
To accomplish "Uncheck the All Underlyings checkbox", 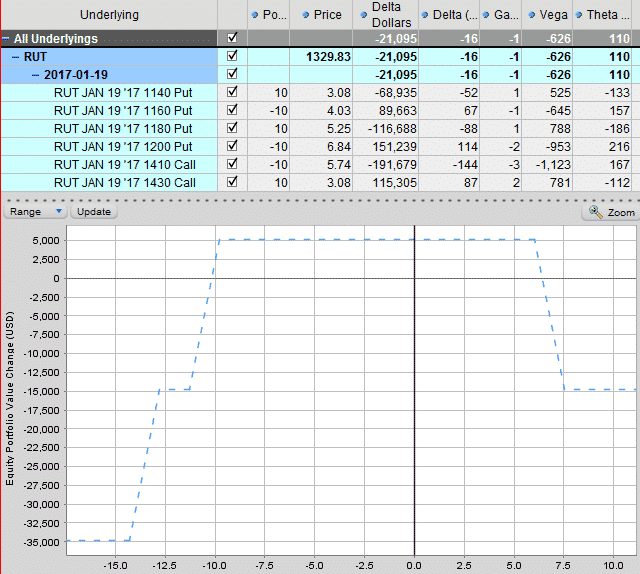I will (232, 38).
